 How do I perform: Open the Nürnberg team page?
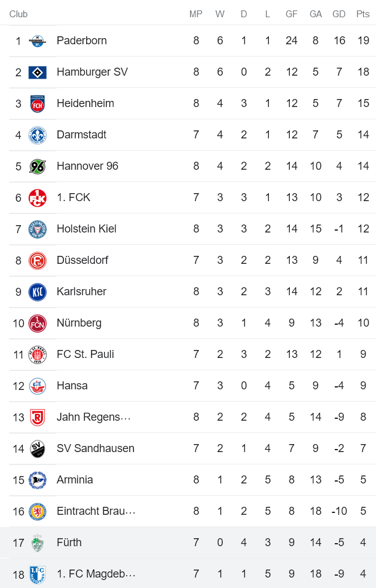[x=78, y=323]
